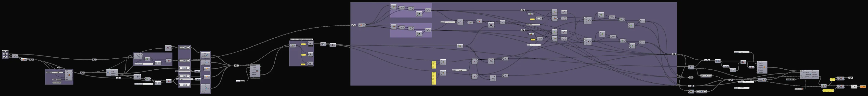Screen dimensions: 868x96
Task: Click the wide yellow panel at the bottom right
Action: tap(828, 90)
